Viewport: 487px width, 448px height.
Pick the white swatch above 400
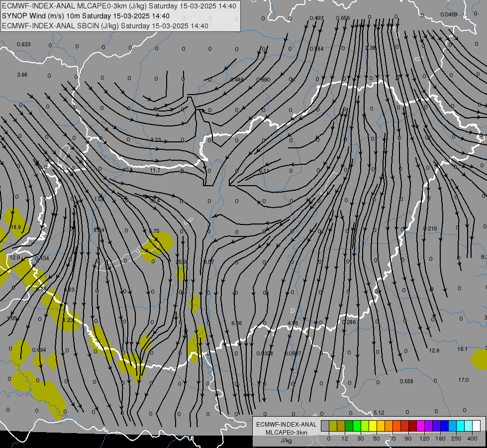(x=477, y=426)
